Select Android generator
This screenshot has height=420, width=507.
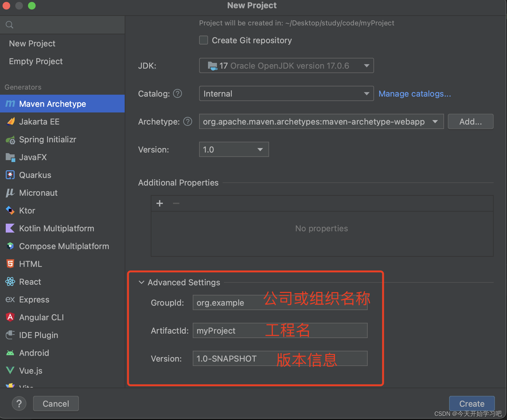click(62, 353)
